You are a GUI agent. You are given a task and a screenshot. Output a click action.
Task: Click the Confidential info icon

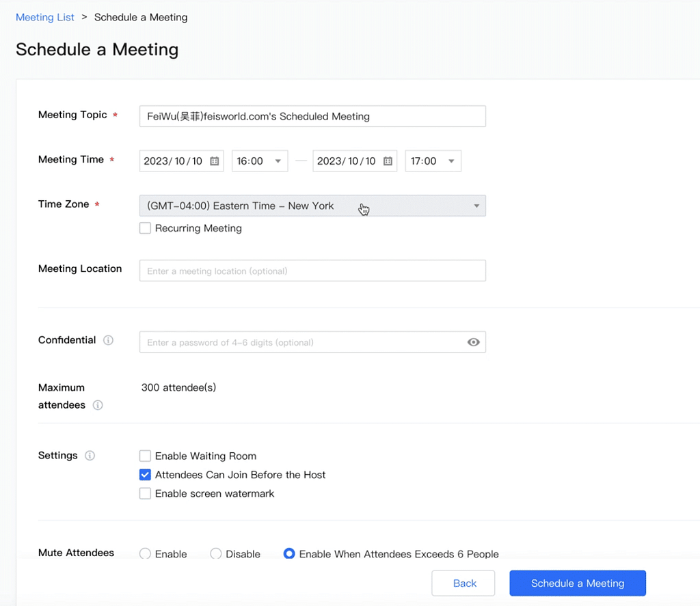pyautogui.click(x=108, y=340)
